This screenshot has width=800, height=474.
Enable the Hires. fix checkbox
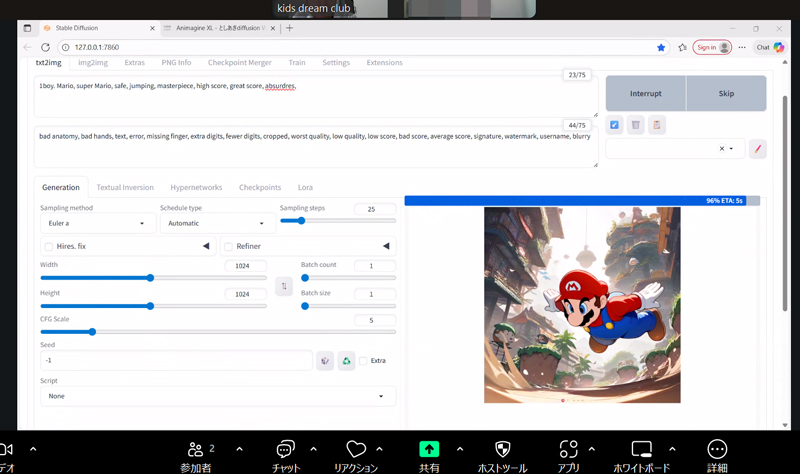49,246
